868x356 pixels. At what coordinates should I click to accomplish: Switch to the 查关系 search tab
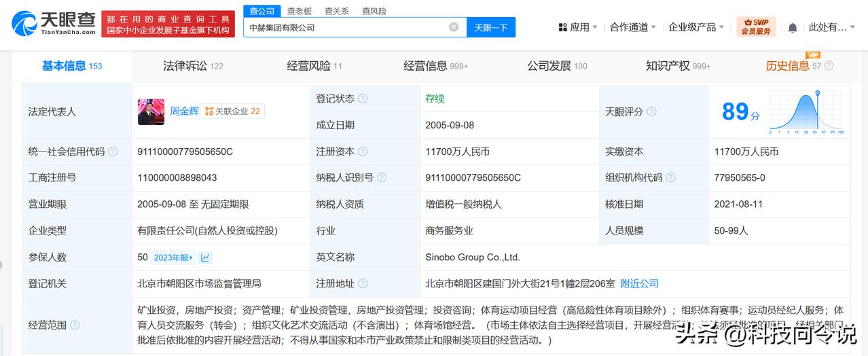(x=337, y=11)
